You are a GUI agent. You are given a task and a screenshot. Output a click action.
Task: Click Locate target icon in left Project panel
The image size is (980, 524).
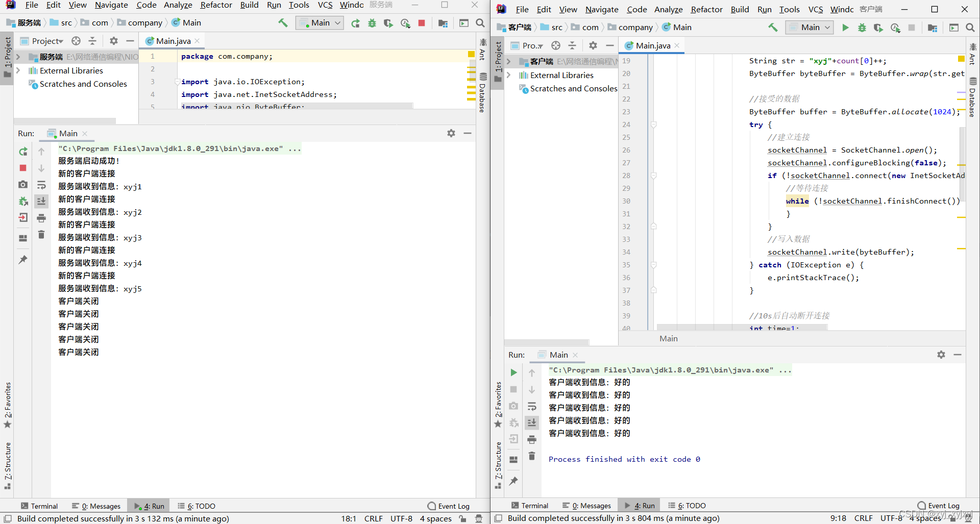[76, 41]
